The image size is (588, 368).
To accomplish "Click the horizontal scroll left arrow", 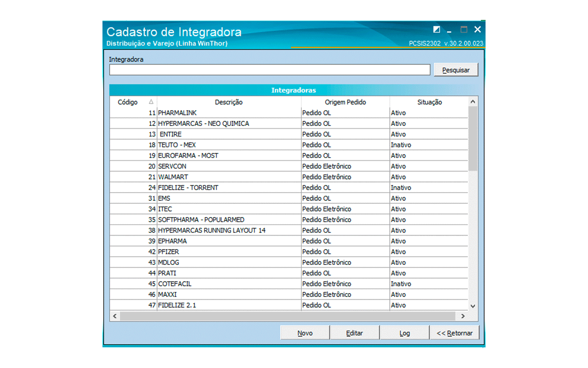I will click(115, 316).
